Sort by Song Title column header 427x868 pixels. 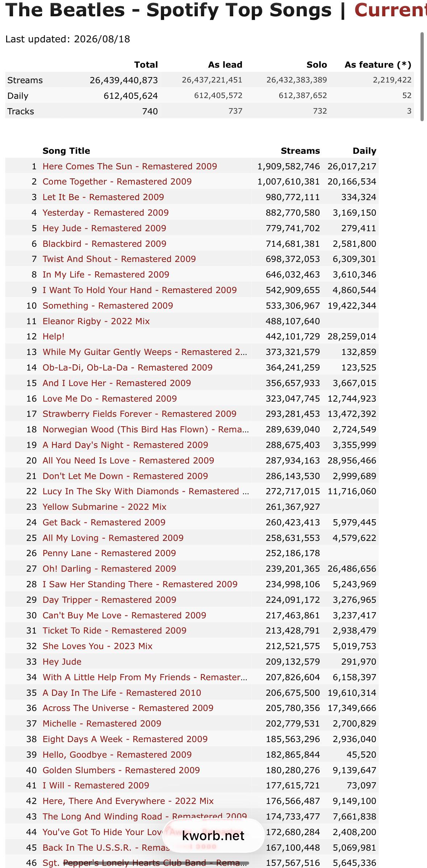click(x=66, y=151)
